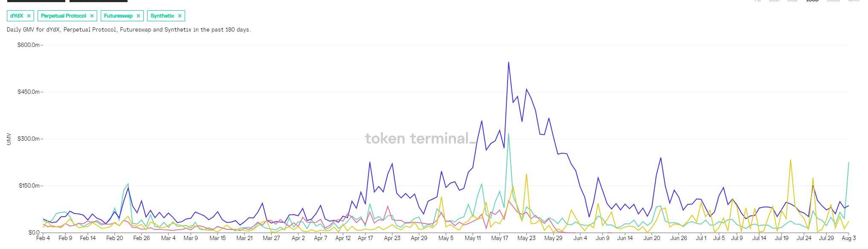
Task: Click the teal line endpoint at Aug 3
Action: pos(848,162)
